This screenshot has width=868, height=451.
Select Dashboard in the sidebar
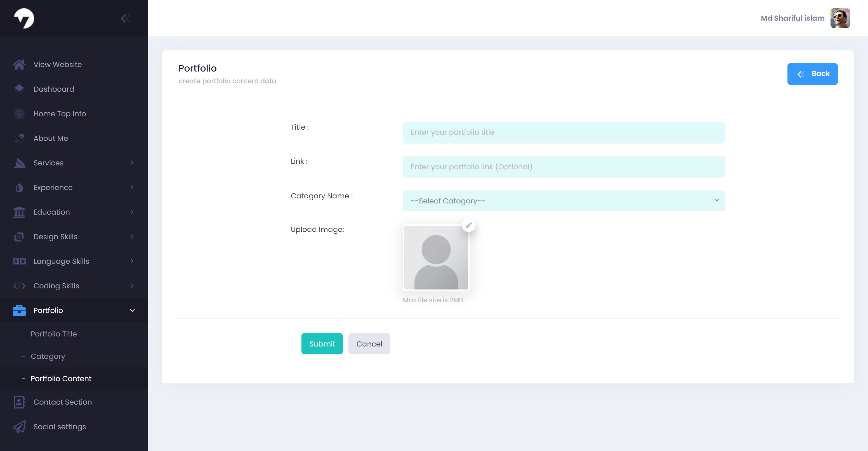[54, 89]
